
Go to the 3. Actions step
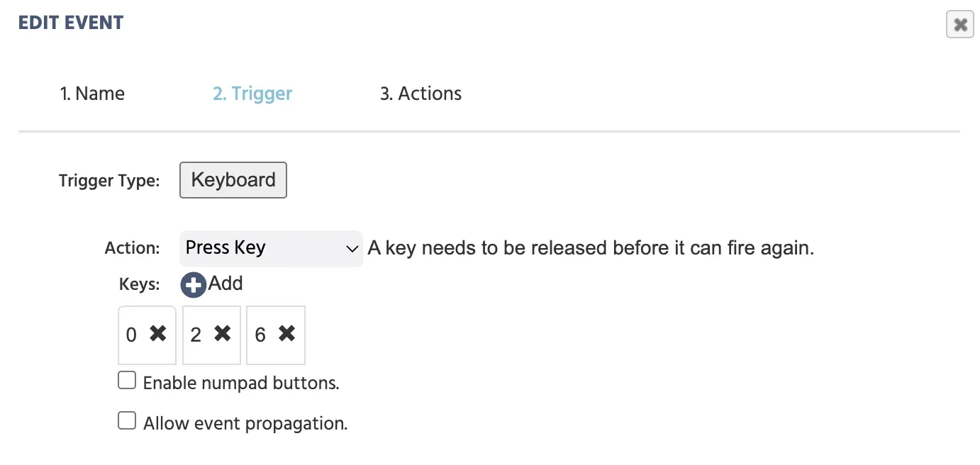[x=421, y=94]
